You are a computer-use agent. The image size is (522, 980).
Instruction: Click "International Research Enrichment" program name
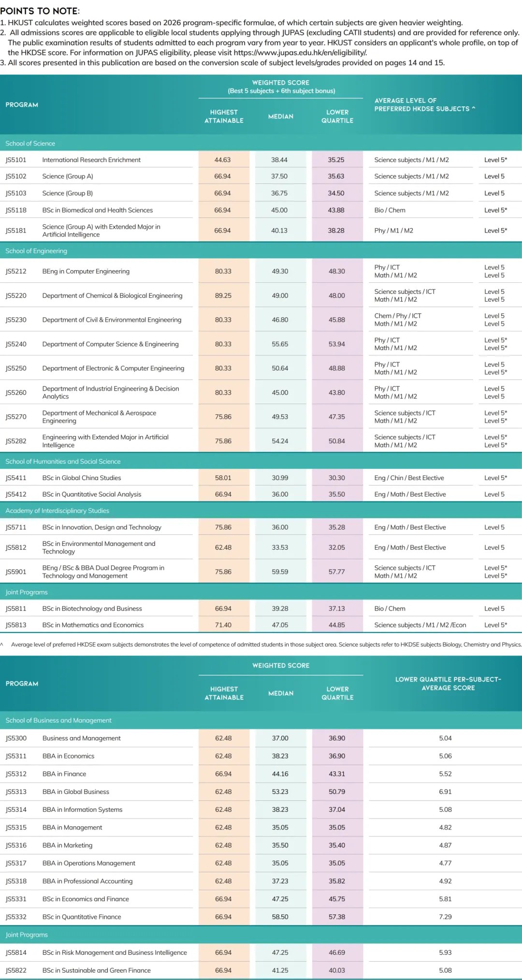pos(91,160)
